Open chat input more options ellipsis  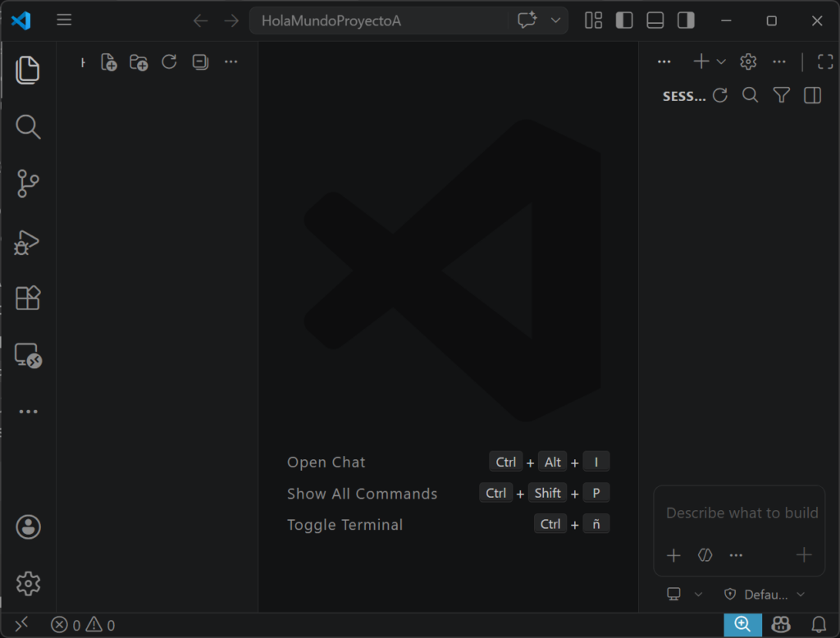coord(736,555)
